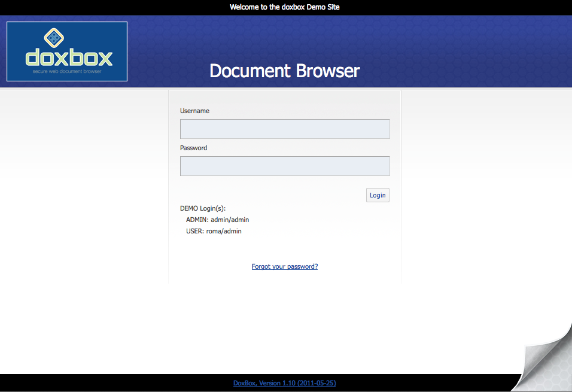Select the 'USER: roma/admin' demo credential line
572x392 pixels.
click(x=213, y=231)
